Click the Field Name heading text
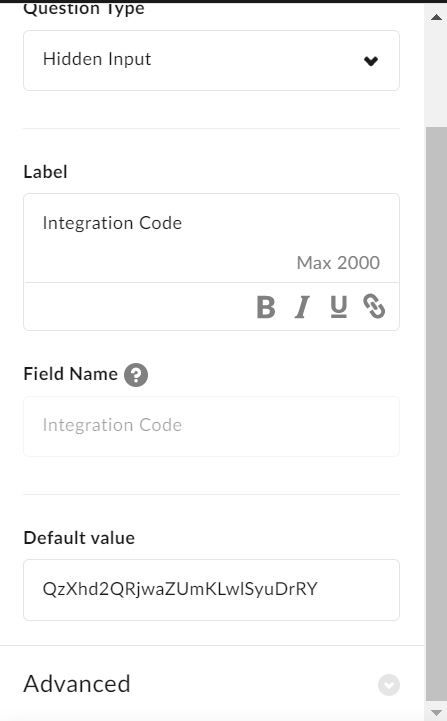The image size is (447, 721). [71, 374]
